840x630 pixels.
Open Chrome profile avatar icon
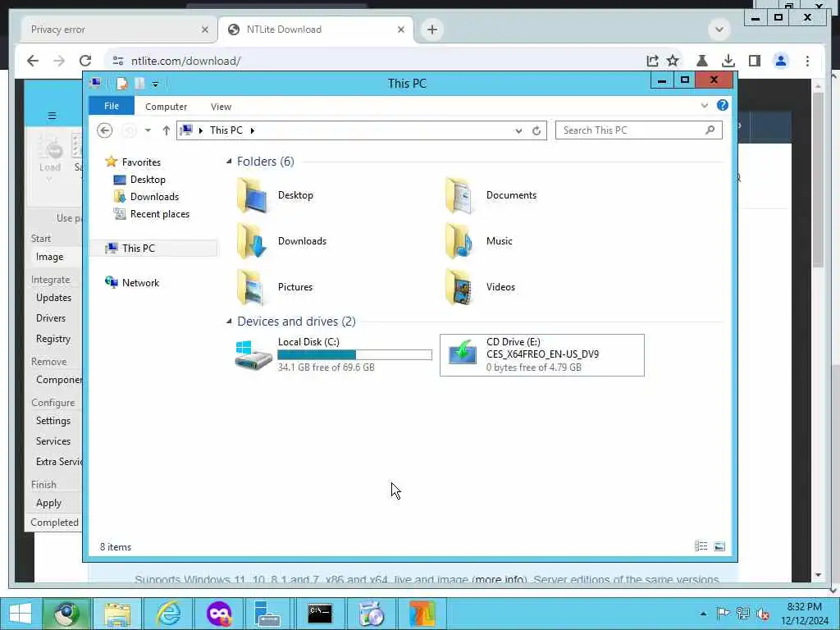pyautogui.click(x=781, y=61)
